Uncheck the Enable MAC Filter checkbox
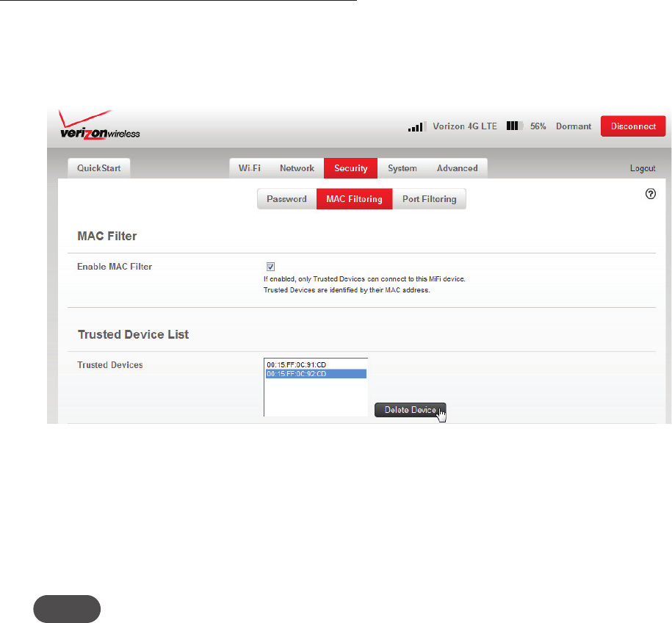Screen dimensions: 672x623 (270, 267)
